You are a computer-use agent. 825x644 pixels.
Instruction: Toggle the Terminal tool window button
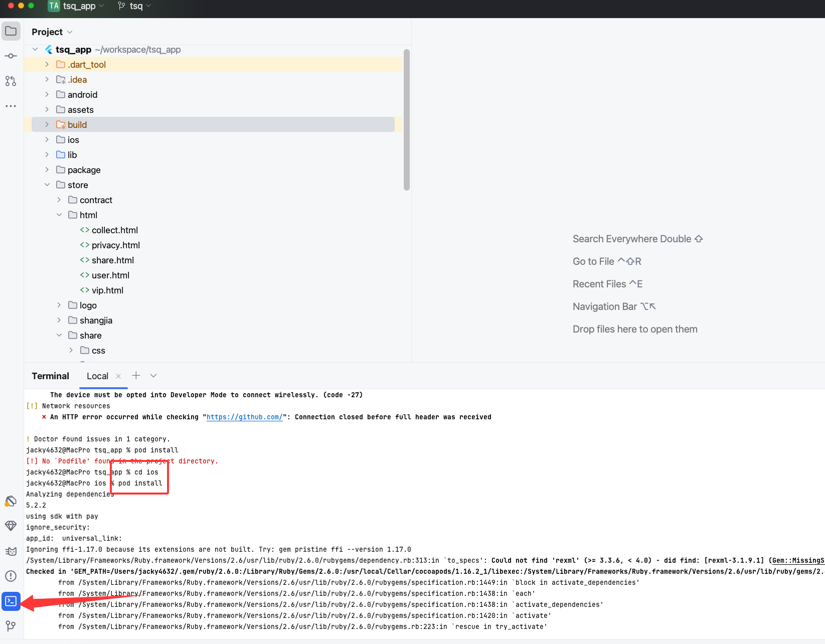pos(11,601)
